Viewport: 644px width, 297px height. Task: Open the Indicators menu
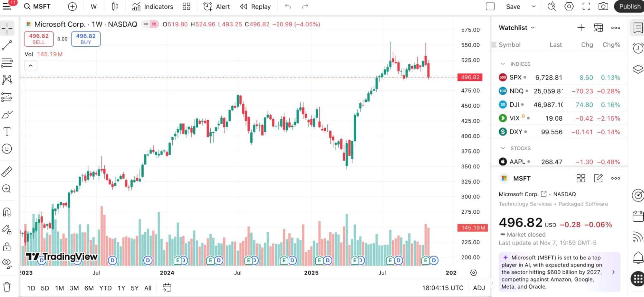point(152,6)
